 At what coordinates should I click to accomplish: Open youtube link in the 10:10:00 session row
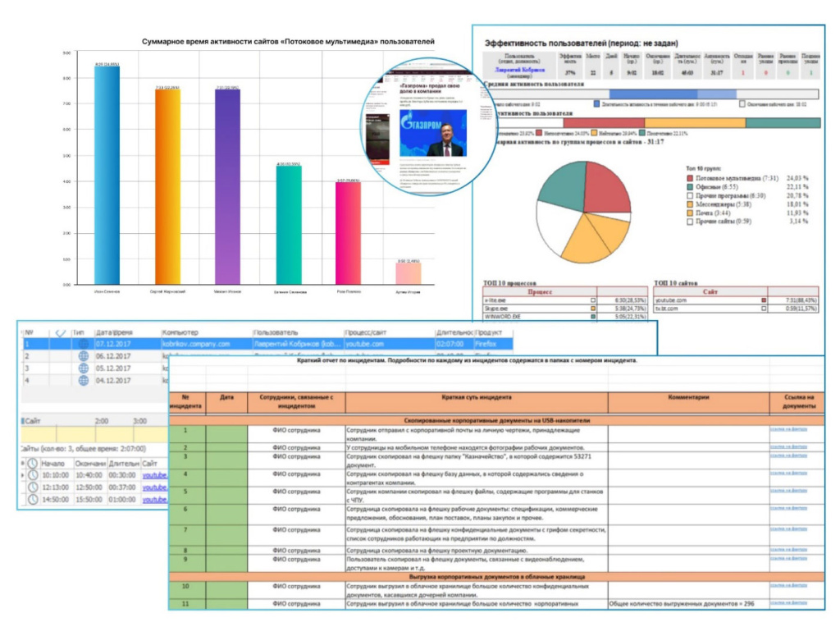153,475
